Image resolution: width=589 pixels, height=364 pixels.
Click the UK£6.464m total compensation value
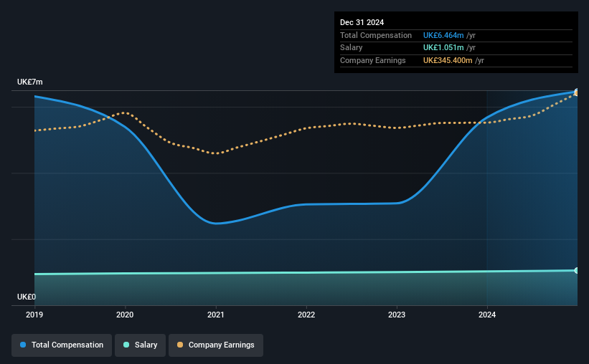click(443, 35)
